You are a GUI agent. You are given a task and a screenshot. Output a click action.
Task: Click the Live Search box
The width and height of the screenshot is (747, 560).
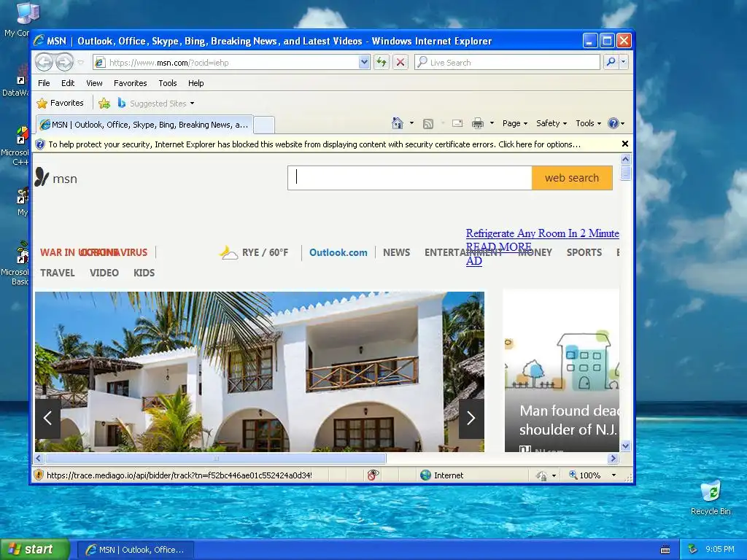tap(508, 63)
